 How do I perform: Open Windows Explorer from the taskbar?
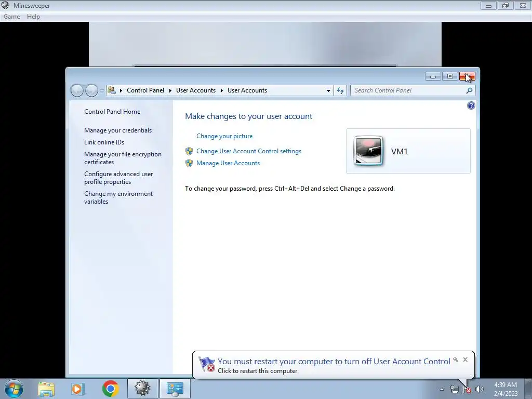(46, 389)
